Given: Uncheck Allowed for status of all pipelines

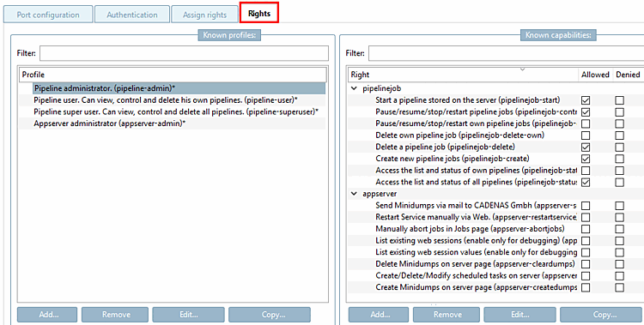Looking at the screenshot, I should click(x=586, y=182).
